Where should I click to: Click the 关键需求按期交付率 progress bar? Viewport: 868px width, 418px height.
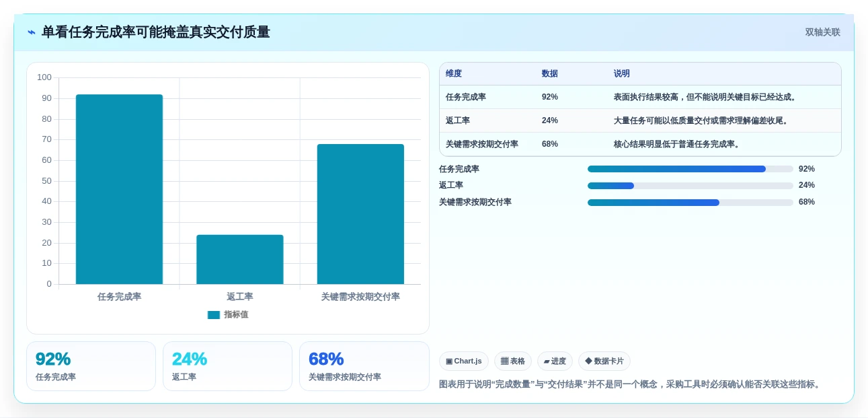coord(691,203)
